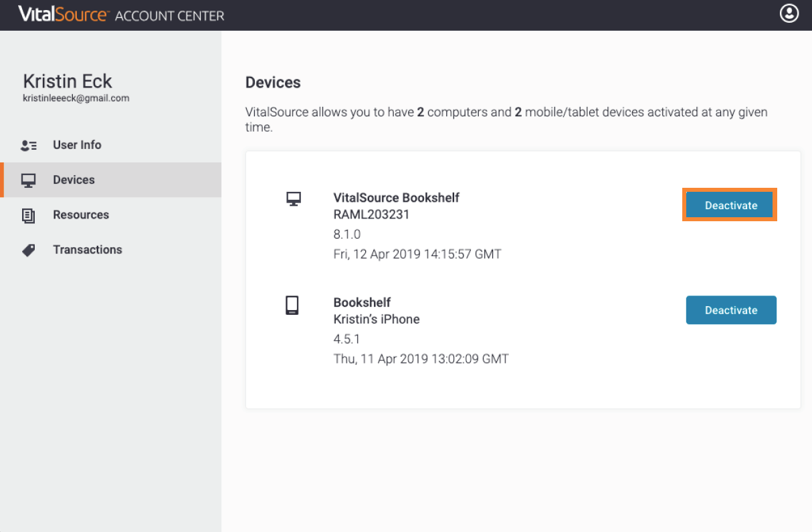Click the Devices page heading
Image resolution: width=812 pixels, height=532 pixels.
click(273, 82)
